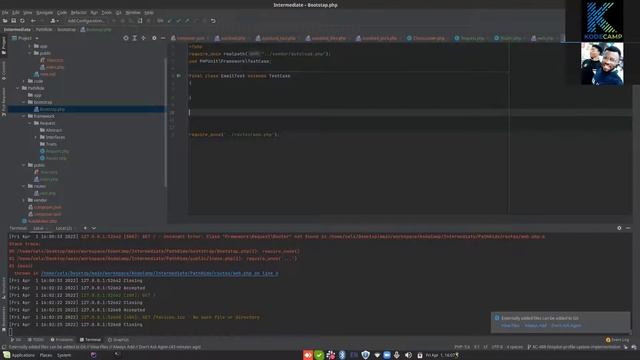Screen dimensions: 640x360
Task: Collapse the bootstrap folder in tree
Action: click(24, 102)
